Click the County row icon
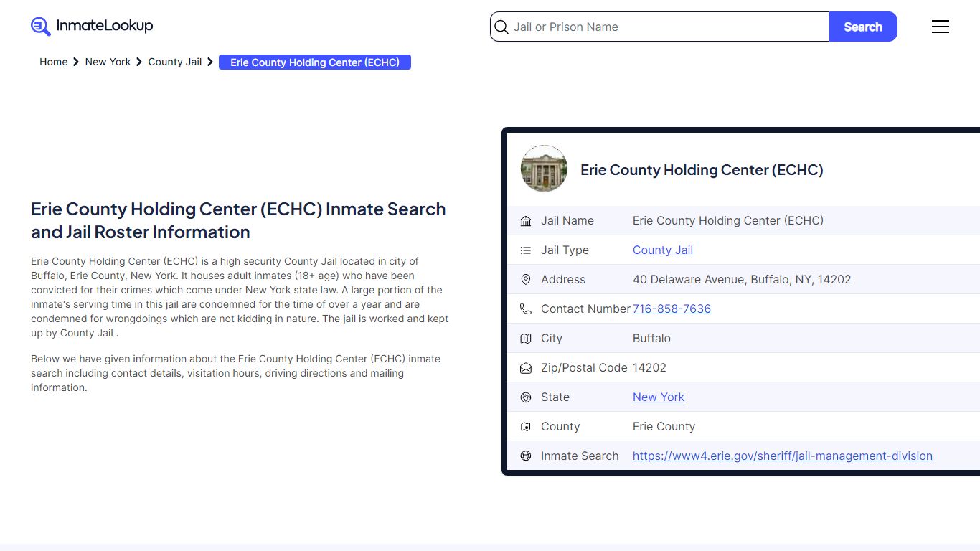 click(x=526, y=427)
